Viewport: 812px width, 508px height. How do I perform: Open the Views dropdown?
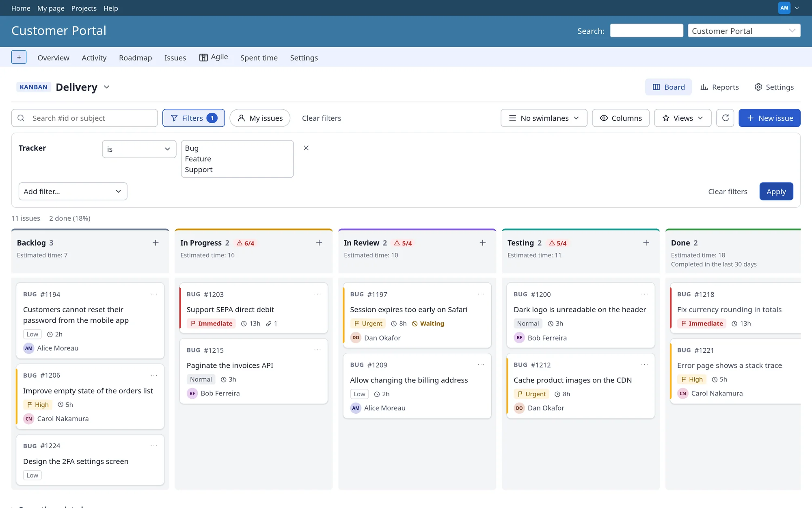coord(683,118)
